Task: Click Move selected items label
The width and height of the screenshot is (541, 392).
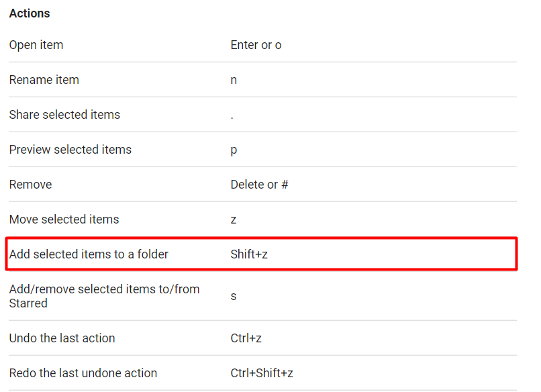Action: click(x=64, y=219)
